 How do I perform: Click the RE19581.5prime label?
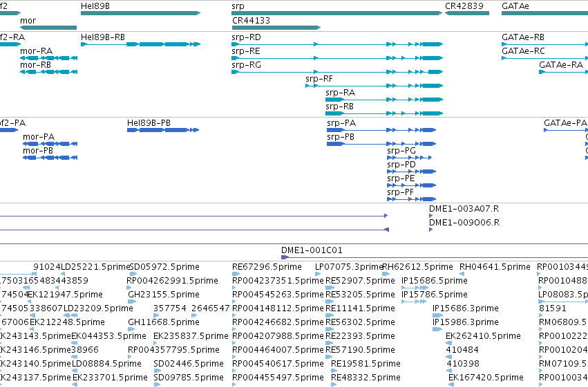(x=366, y=364)
